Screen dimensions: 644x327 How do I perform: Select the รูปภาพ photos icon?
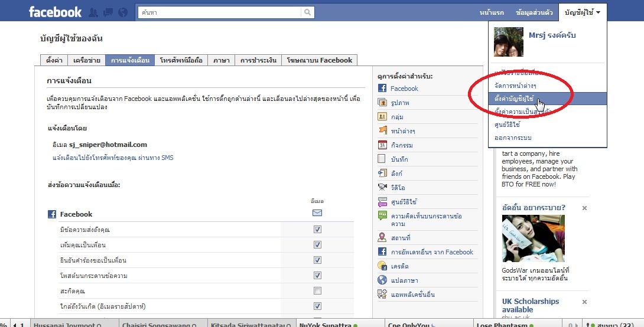pos(382,103)
